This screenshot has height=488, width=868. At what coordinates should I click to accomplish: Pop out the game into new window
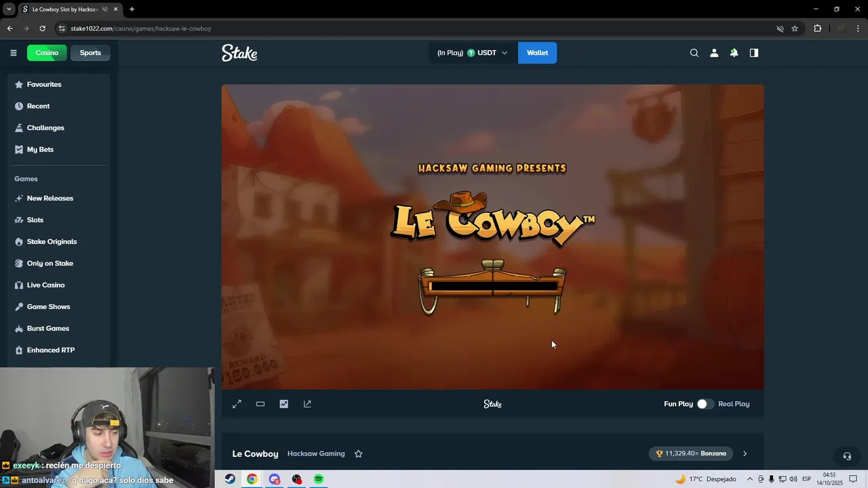tap(307, 404)
